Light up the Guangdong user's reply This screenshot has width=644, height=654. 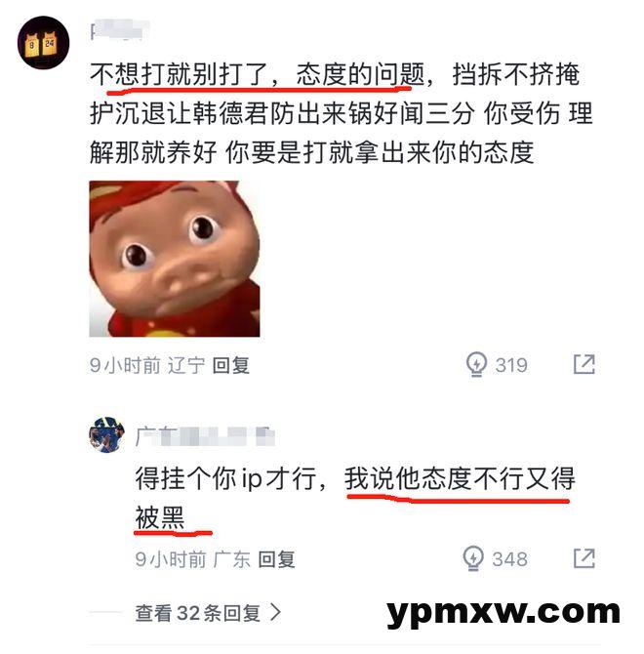coord(473,558)
